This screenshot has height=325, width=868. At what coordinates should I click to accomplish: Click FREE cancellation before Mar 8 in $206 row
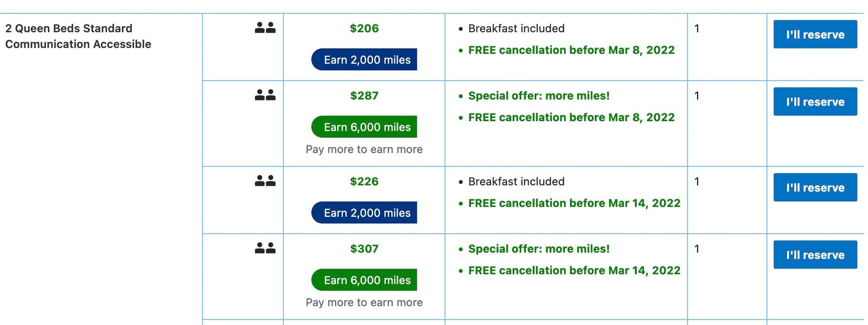pos(571,50)
